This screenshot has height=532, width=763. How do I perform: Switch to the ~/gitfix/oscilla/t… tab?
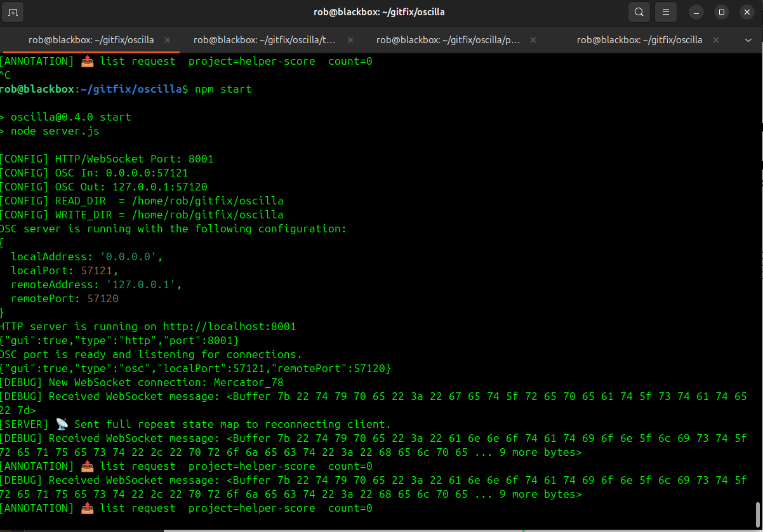264,39
